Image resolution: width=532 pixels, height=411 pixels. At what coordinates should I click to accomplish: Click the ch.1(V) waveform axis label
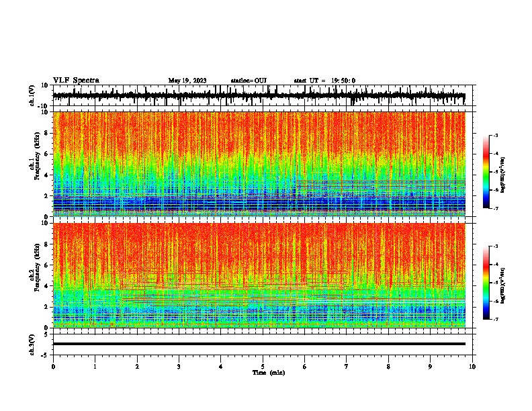32,95
